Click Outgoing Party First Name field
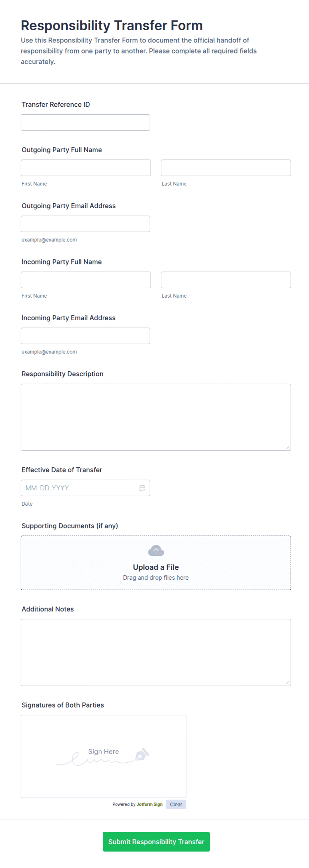The width and height of the screenshot is (309, 868). [86, 167]
